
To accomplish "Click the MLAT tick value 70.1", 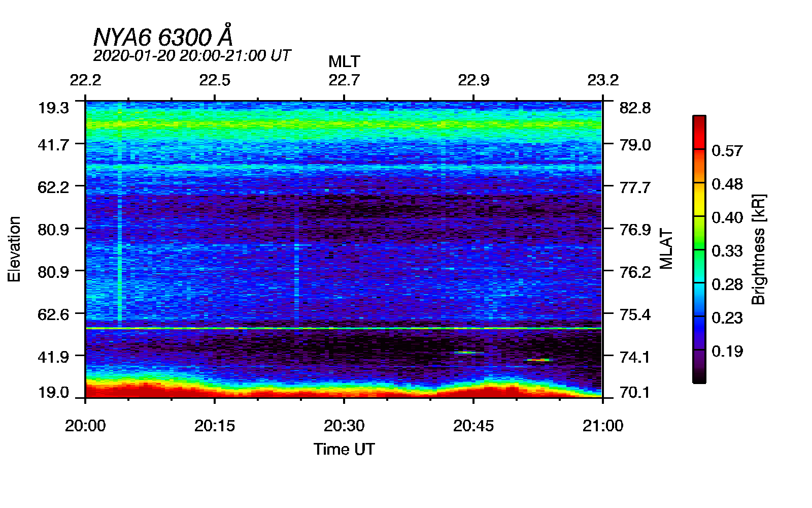I will tap(635, 392).
